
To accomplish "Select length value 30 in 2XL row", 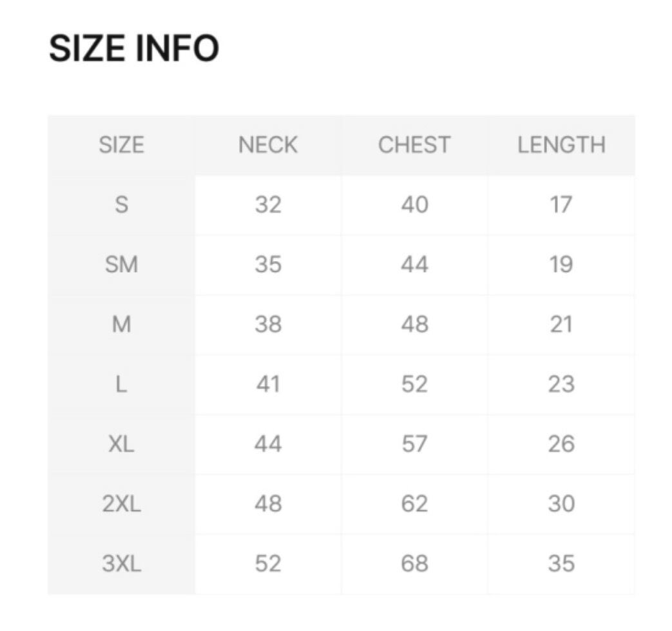I will point(561,503).
